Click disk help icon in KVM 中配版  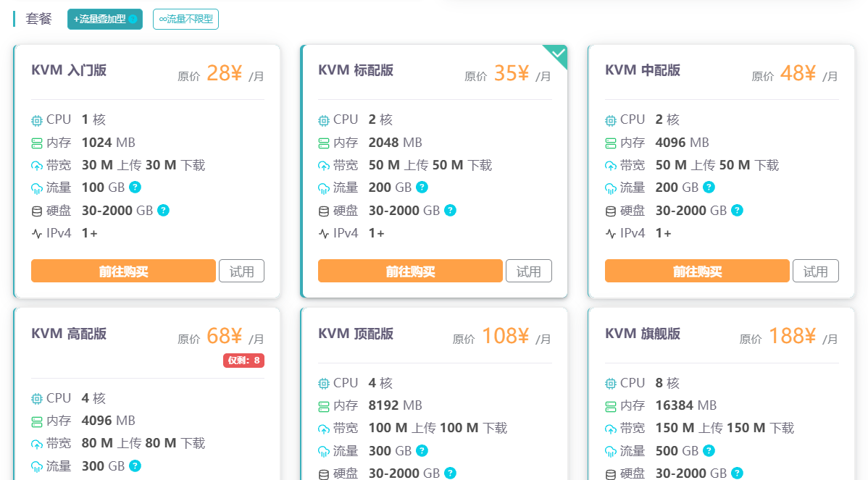coord(737,211)
